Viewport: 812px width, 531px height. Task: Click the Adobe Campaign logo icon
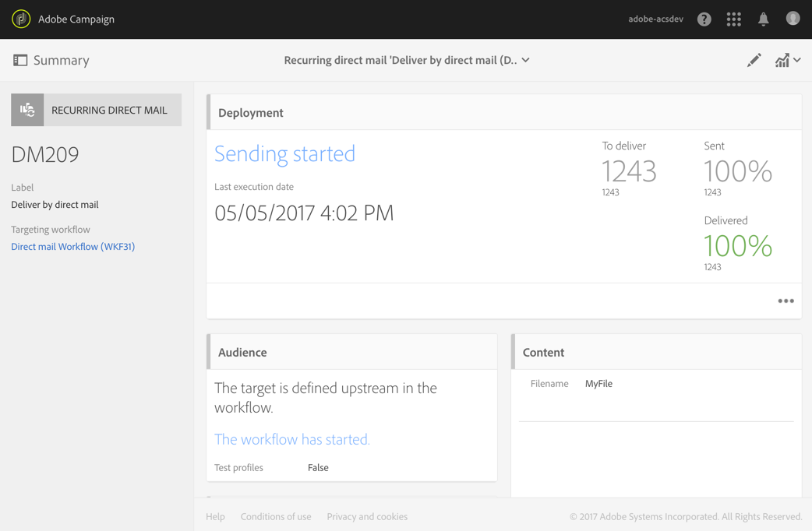click(21, 19)
